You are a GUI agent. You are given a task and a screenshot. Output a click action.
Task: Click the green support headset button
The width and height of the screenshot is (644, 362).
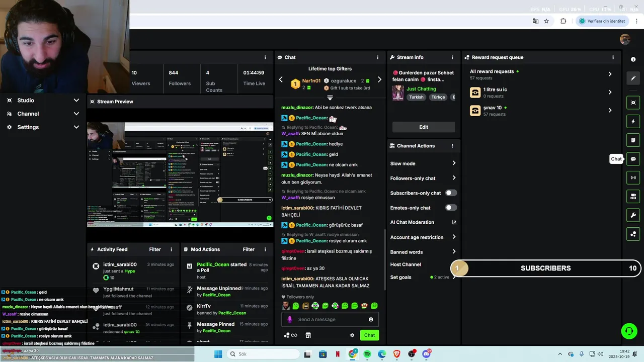pyautogui.click(x=629, y=331)
